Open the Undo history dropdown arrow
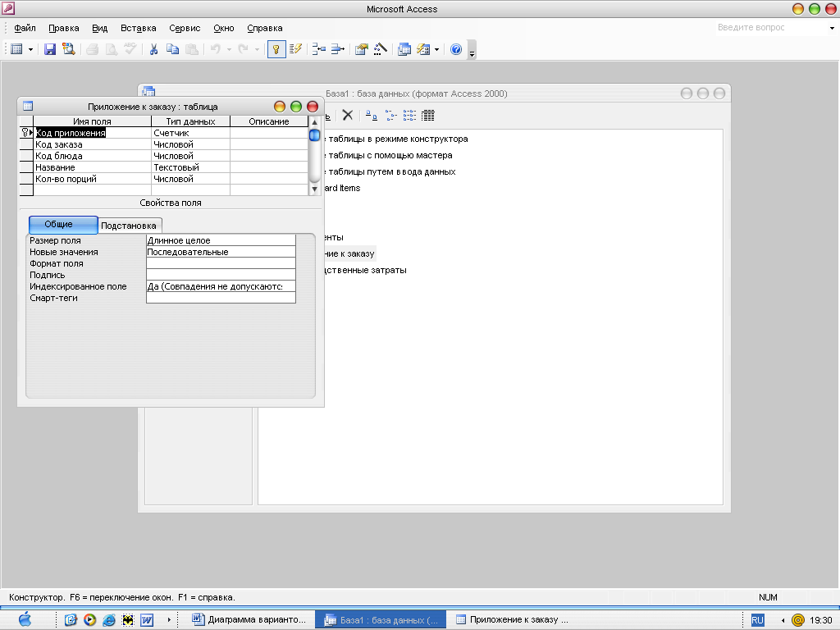This screenshot has height=630, width=840. [x=230, y=50]
